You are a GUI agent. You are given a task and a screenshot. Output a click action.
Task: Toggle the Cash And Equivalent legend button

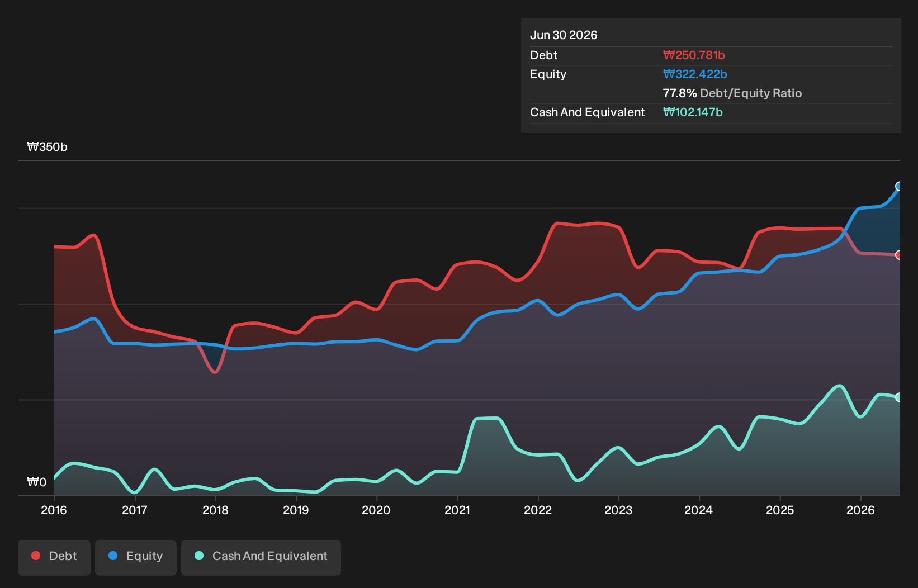click(261, 557)
